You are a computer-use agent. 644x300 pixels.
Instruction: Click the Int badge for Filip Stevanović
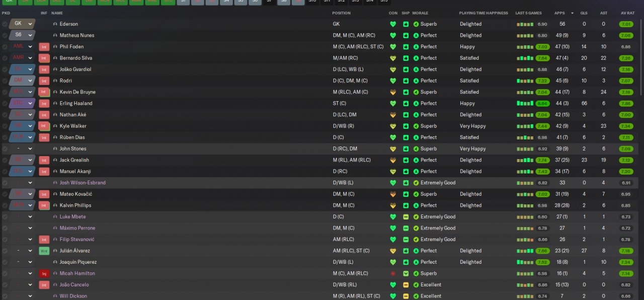coord(44,240)
